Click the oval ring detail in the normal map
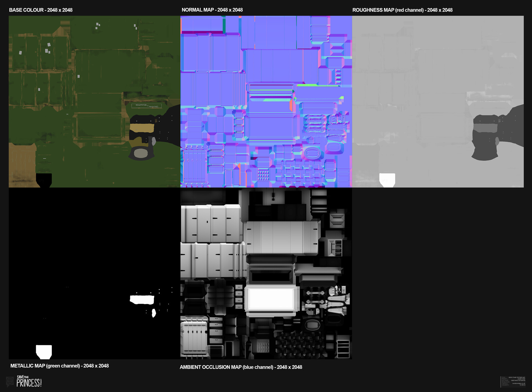532x392 pixels. tap(312, 152)
